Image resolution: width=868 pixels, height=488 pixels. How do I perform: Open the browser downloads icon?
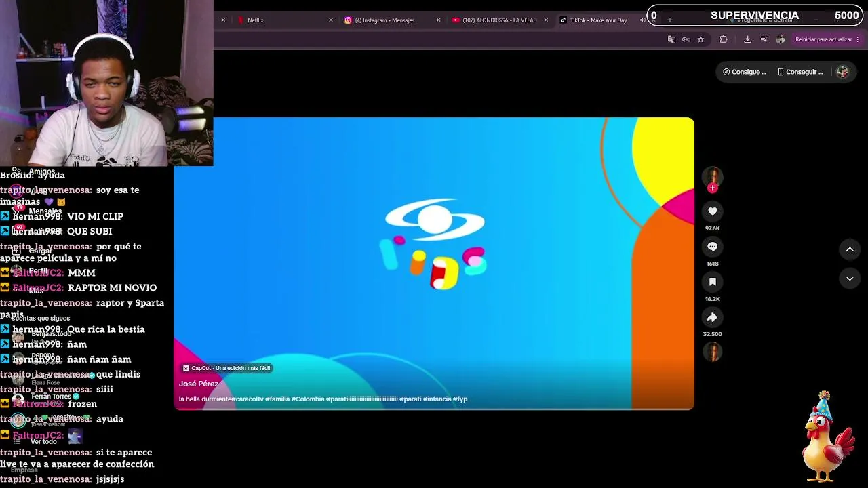(747, 39)
